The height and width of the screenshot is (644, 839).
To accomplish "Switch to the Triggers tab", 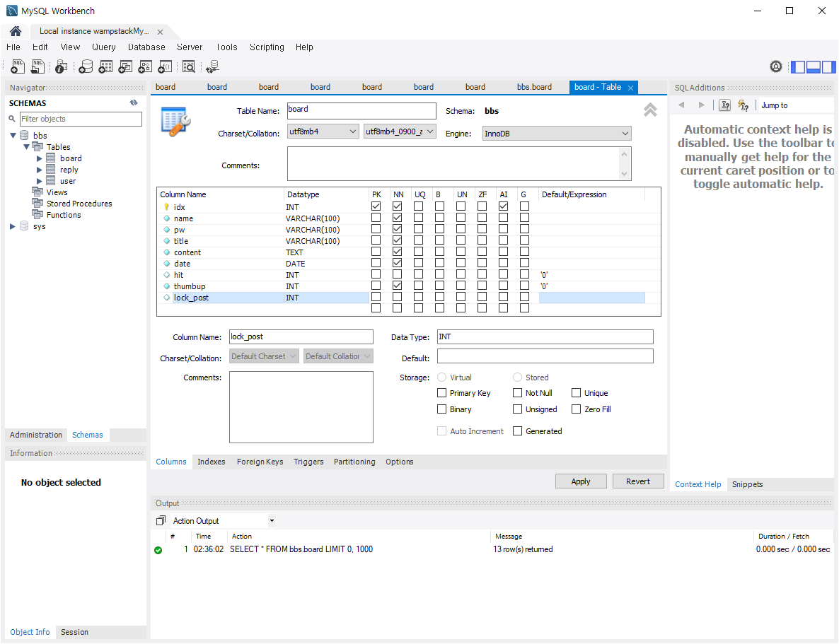I will click(308, 462).
